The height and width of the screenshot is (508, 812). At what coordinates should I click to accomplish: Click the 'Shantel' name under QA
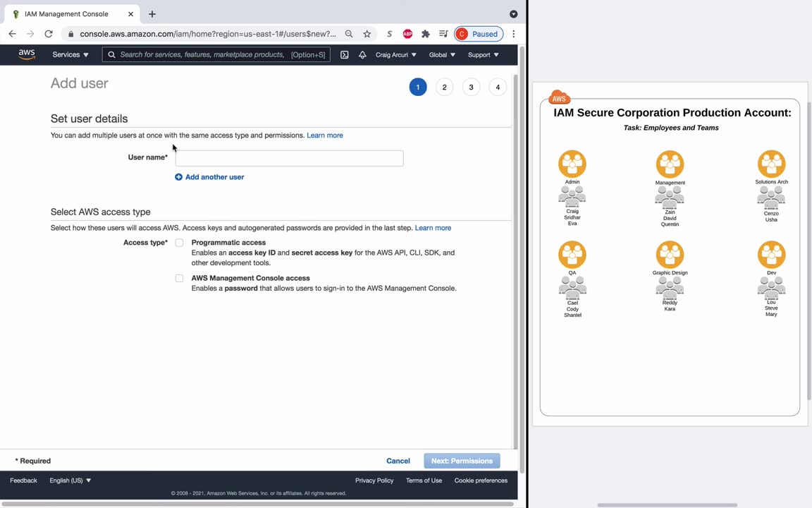[573, 315]
